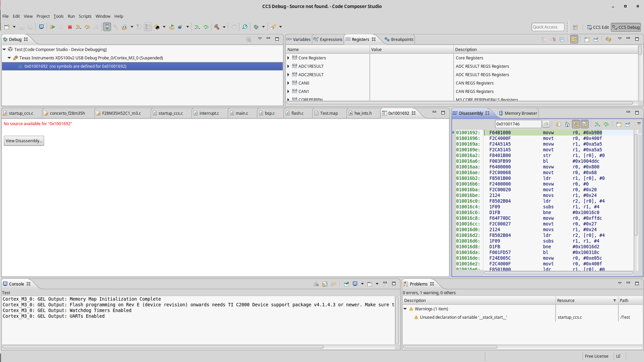644x362 pixels.
Task: Open the Project menu
Action: (x=43, y=16)
